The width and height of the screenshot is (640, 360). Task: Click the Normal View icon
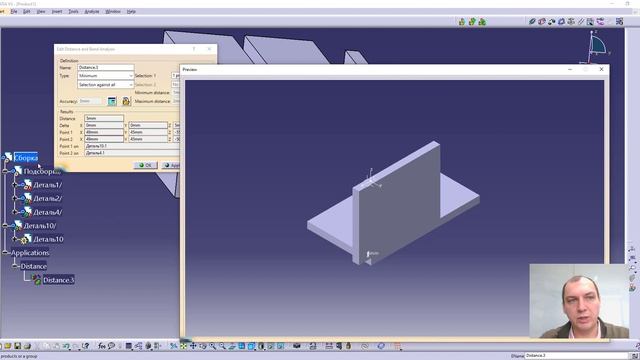tap(232, 346)
